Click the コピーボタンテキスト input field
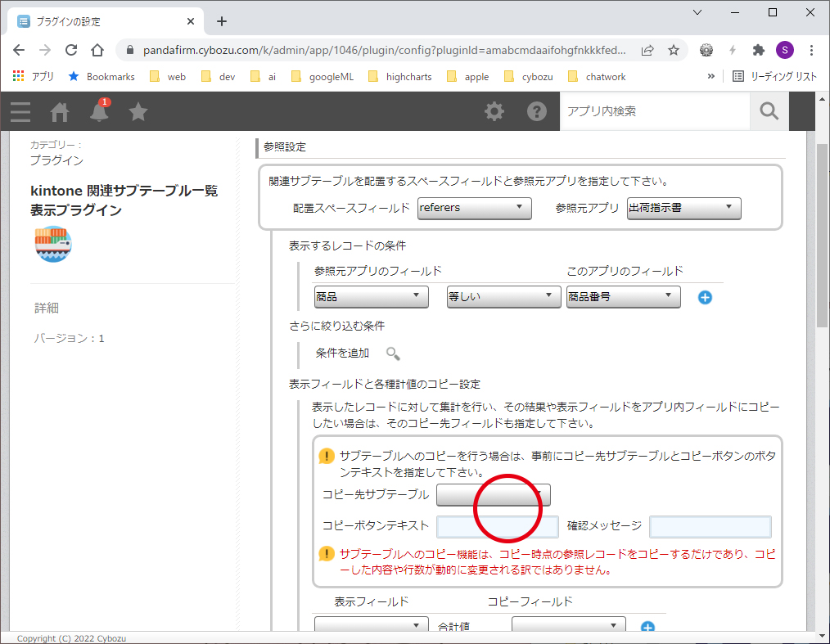This screenshot has width=830, height=644. click(x=498, y=526)
